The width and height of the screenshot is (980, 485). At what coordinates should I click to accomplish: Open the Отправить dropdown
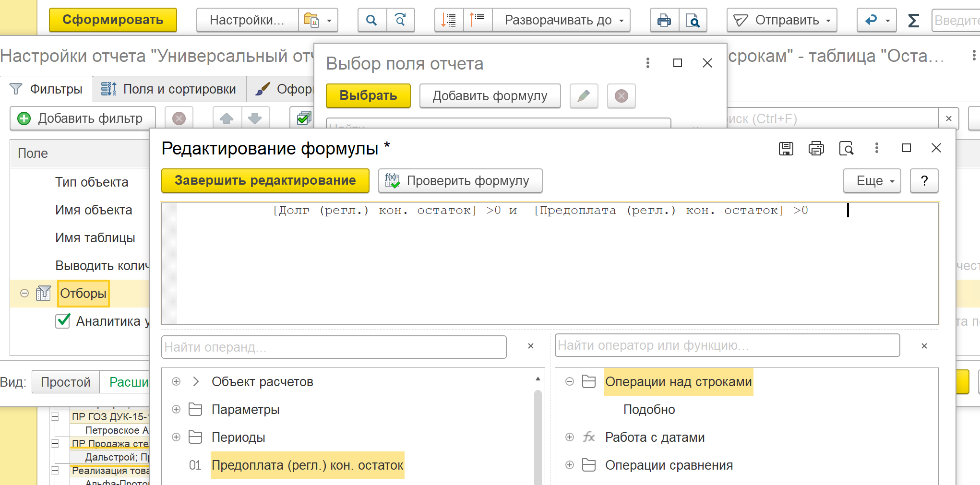(x=782, y=20)
